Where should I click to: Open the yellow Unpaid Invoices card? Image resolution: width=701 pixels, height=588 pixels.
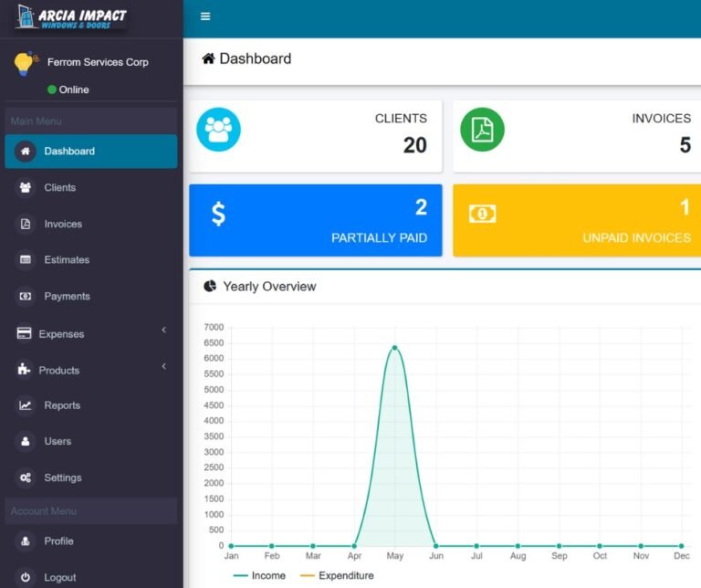576,220
